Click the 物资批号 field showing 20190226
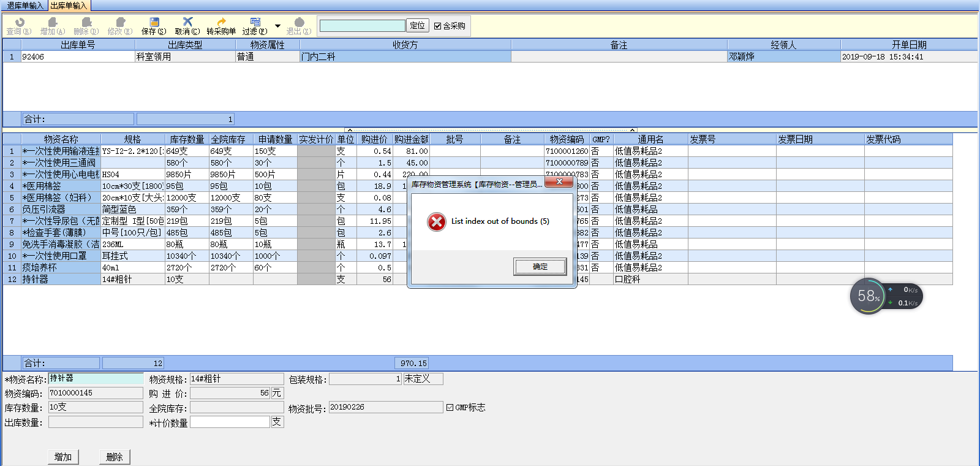Screen dimensions: 980x466 pyautogui.click(x=386, y=407)
